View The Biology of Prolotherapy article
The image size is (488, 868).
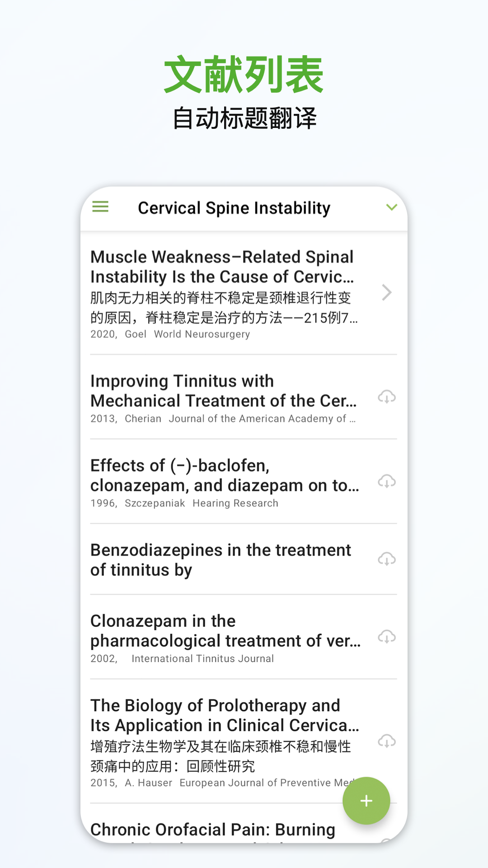[225, 715]
